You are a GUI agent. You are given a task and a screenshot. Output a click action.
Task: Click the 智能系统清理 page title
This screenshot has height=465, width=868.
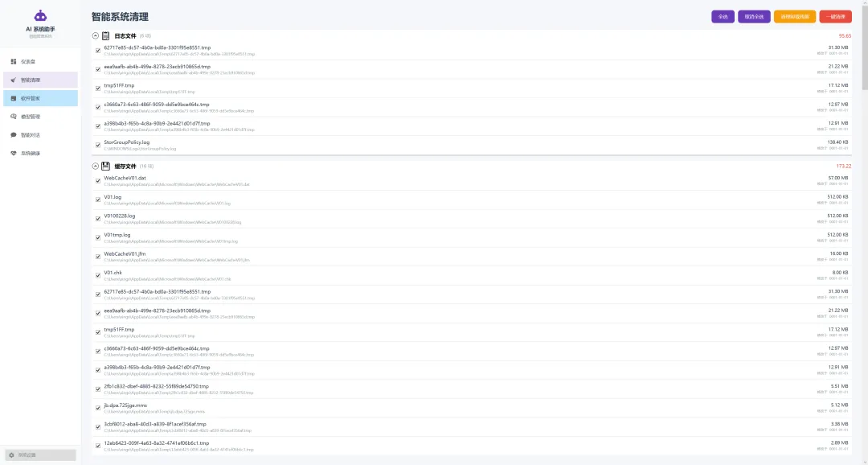[120, 17]
